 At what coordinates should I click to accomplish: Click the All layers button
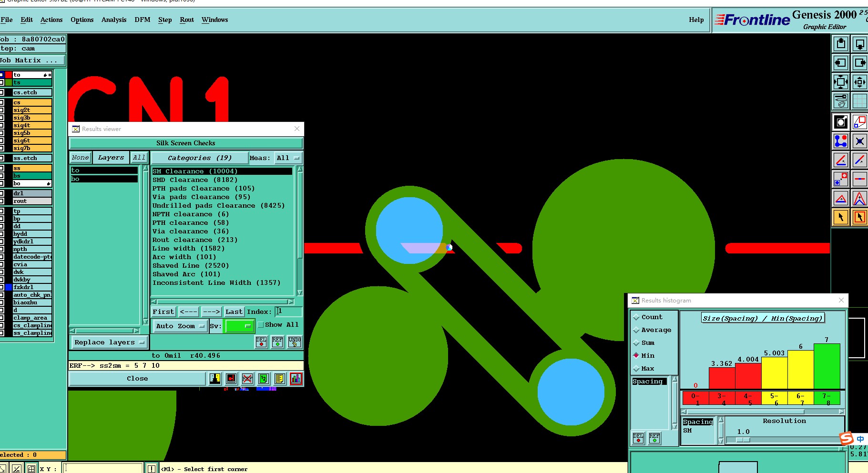(x=139, y=158)
